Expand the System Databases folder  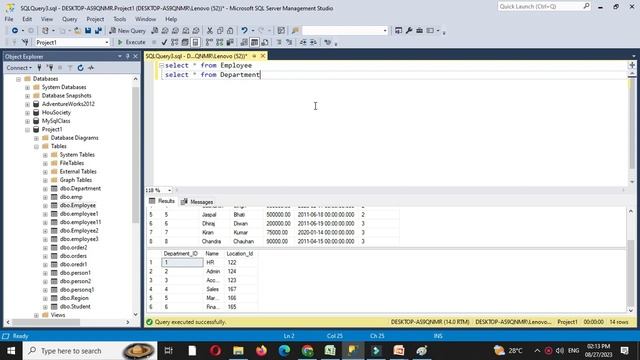[x=27, y=87]
